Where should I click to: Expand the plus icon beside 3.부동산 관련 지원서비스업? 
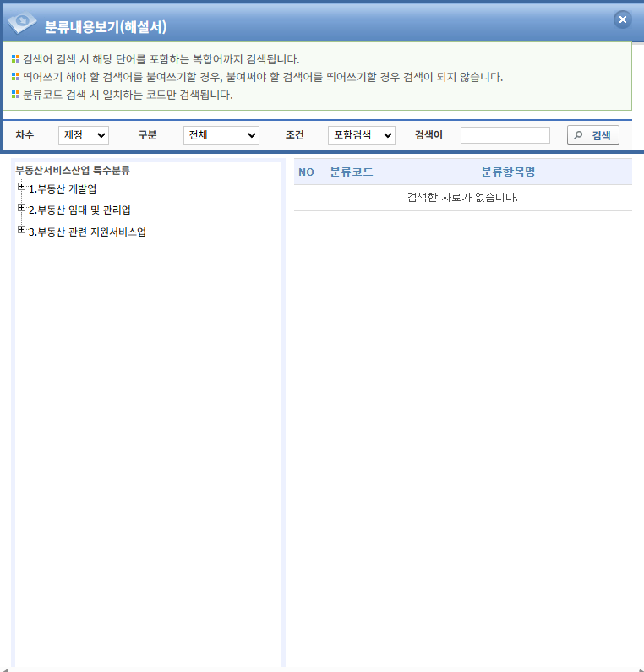point(21,231)
